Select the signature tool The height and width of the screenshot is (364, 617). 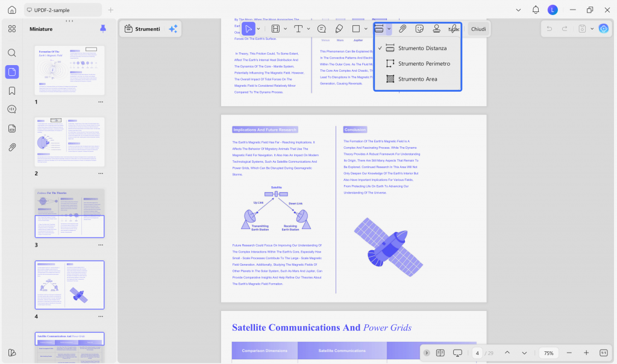coord(454,29)
